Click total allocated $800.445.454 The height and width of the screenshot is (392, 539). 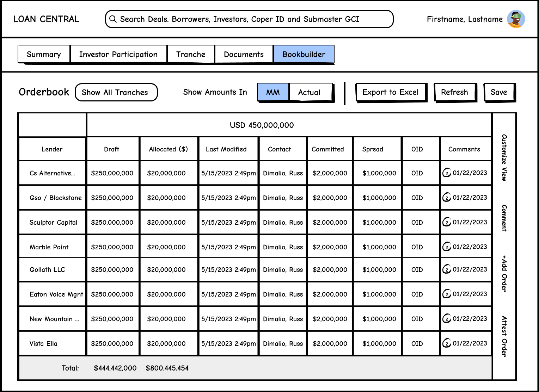pyautogui.click(x=167, y=368)
